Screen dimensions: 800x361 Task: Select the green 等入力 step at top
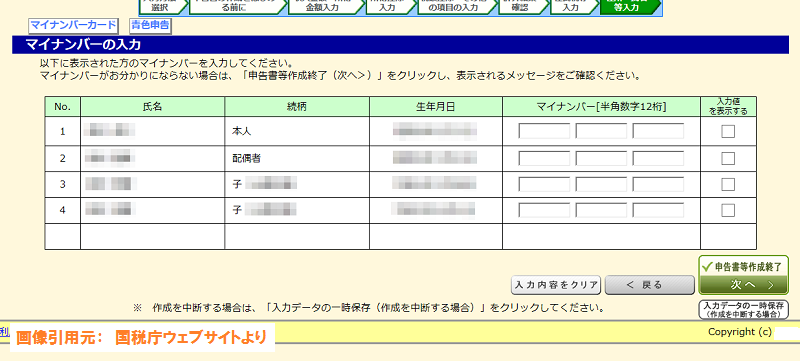click(x=629, y=6)
